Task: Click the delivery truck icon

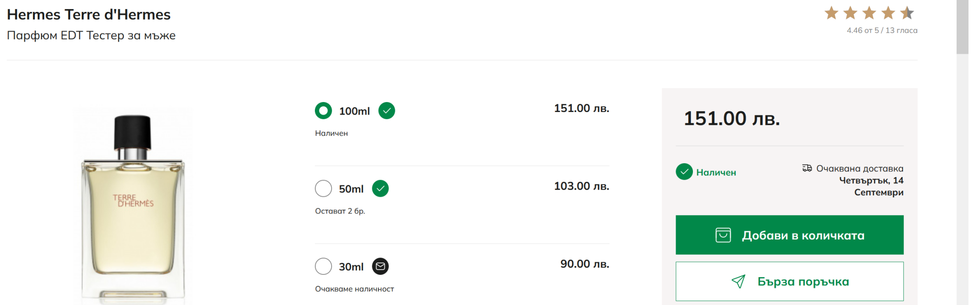Action: point(807,168)
